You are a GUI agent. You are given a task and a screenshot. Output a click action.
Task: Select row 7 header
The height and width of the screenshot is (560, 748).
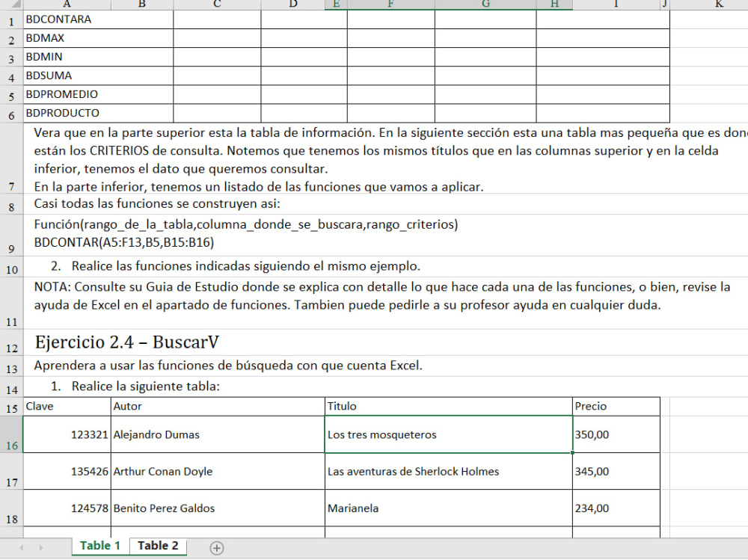click(x=11, y=159)
